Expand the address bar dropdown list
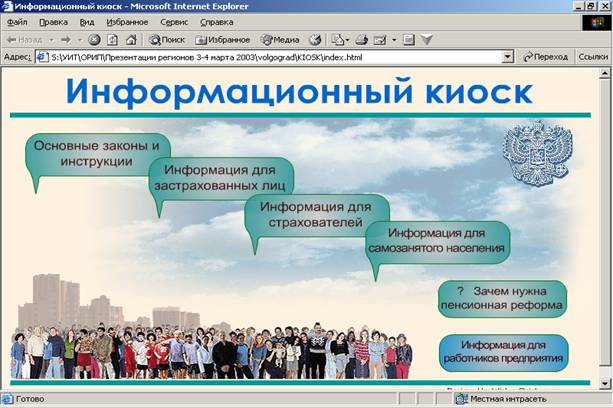The height and width of the screenshot is (408, 613). coord(508,58)
